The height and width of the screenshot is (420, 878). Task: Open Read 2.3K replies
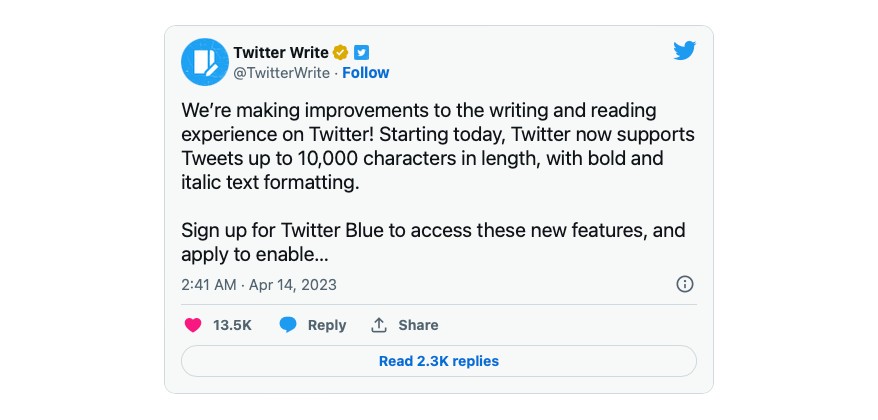point(439,361)
